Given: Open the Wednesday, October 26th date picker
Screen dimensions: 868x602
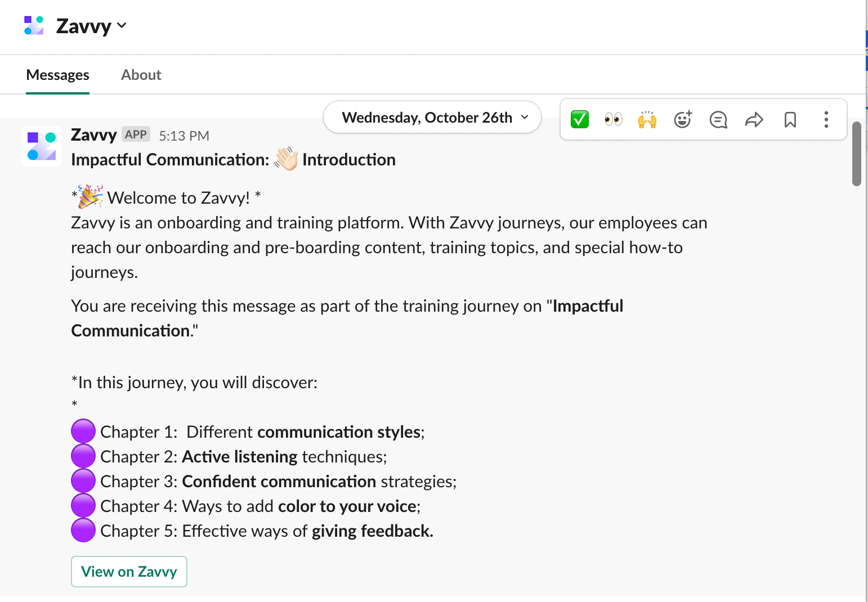Looking at the screenshot, I should pos(432,118).
